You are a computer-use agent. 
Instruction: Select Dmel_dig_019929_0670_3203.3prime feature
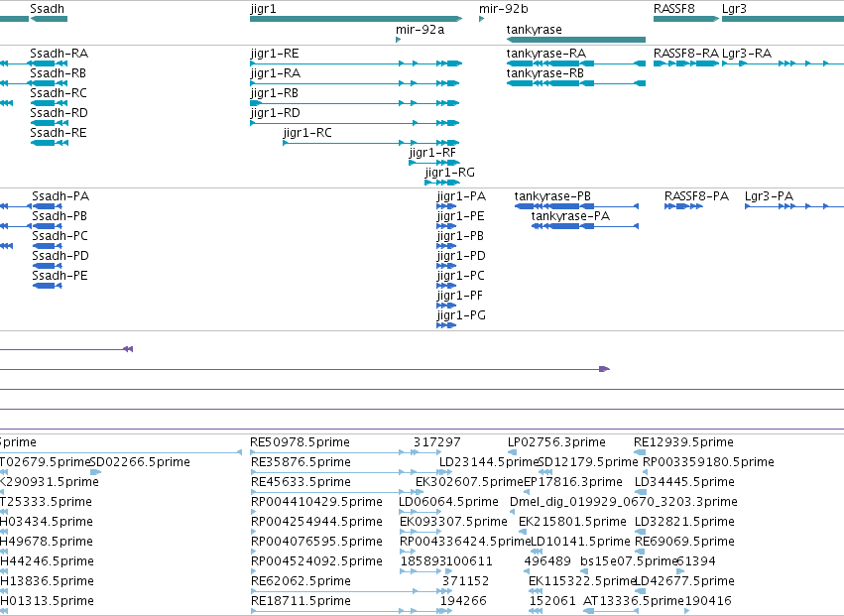623,502
